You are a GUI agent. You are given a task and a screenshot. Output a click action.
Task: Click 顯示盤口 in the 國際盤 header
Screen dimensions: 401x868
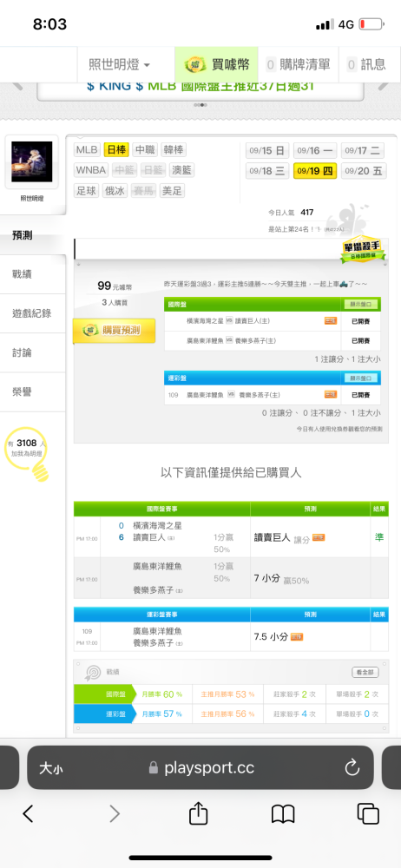tap(360, 304)
